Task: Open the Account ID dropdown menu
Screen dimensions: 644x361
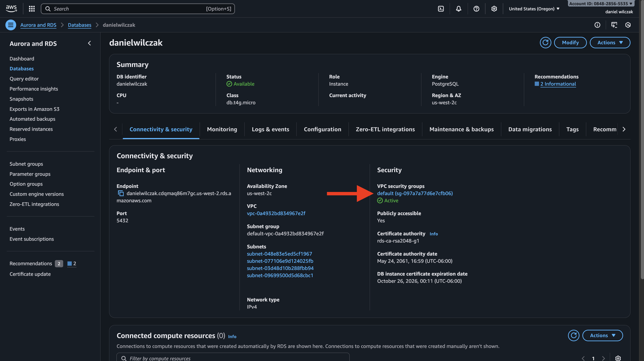Action: pyautogui.click(x=601, y=4)
